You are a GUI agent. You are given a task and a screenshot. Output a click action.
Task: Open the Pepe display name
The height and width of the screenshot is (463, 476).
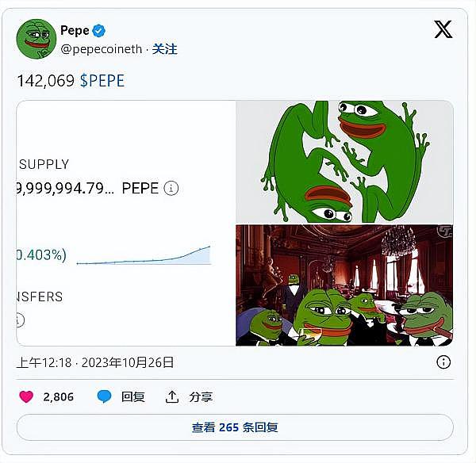point(75,30)
